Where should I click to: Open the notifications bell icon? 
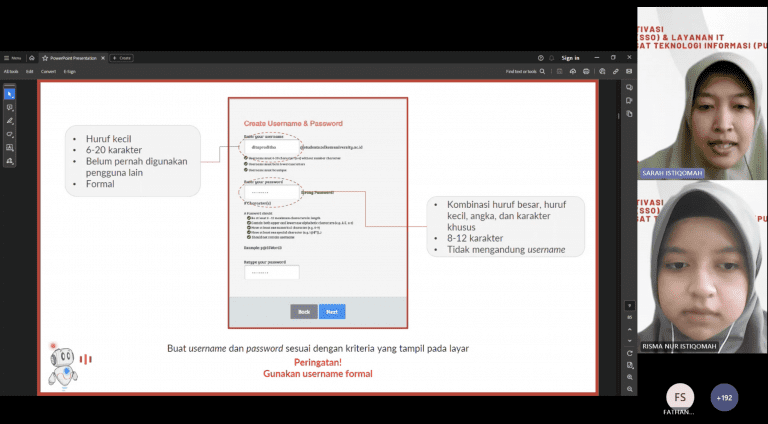click(x=553, y=58)
